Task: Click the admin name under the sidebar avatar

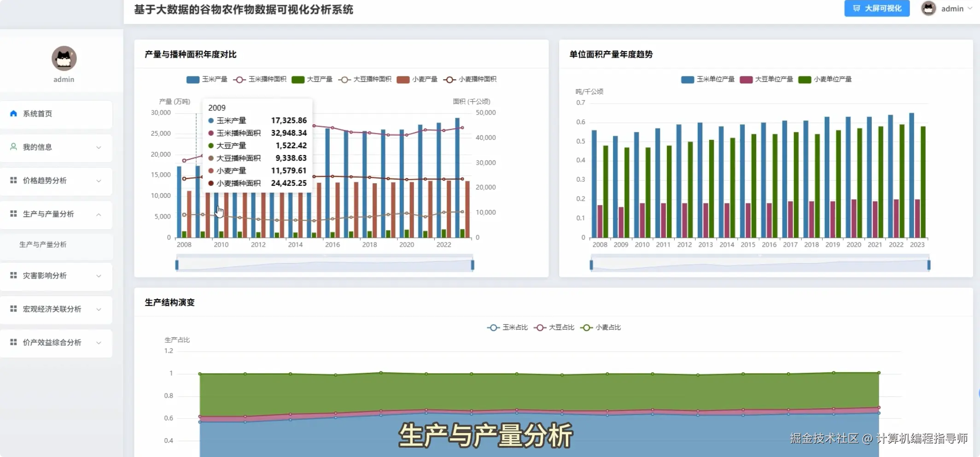Action: pos(64,80)
